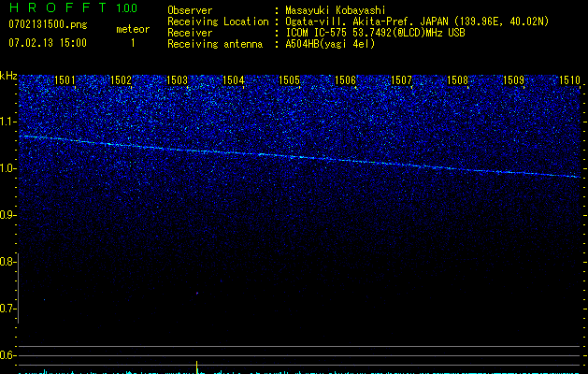The width and height of the screenshot is (588, 374).
Task: Click the 1505 time marker
Action: pos(289,80)
